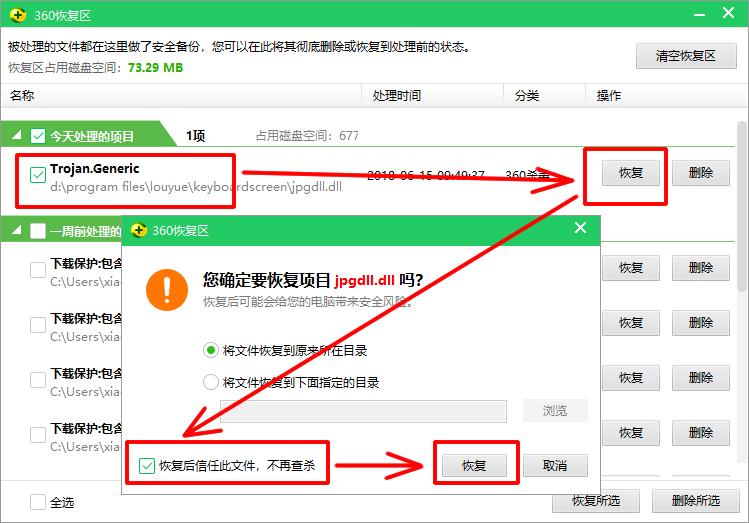Screen dimensions: 749x523
Task: Click 取消 to cancel the dialog
Action: tap(555, 465)
